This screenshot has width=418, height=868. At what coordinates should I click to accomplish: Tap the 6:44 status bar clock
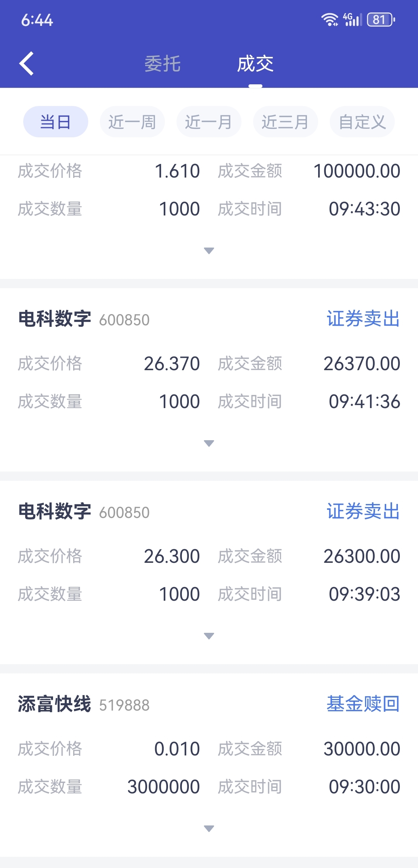pyautogui.click(x=37, y=20)
